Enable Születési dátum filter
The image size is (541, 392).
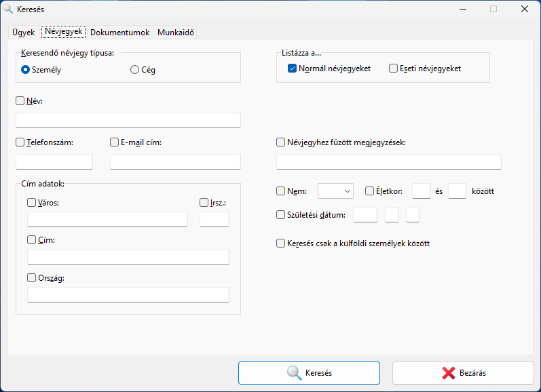281,215
